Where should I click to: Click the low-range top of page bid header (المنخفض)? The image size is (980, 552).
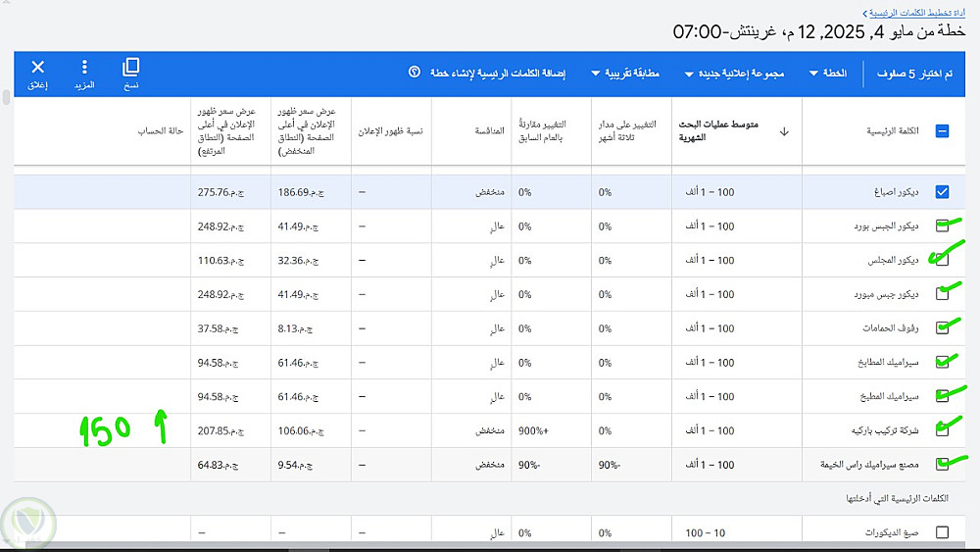[306, 130]
